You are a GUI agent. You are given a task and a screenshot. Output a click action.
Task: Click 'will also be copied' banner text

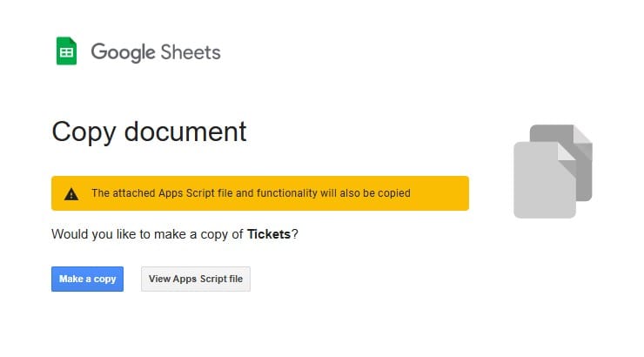click(366, 193)
